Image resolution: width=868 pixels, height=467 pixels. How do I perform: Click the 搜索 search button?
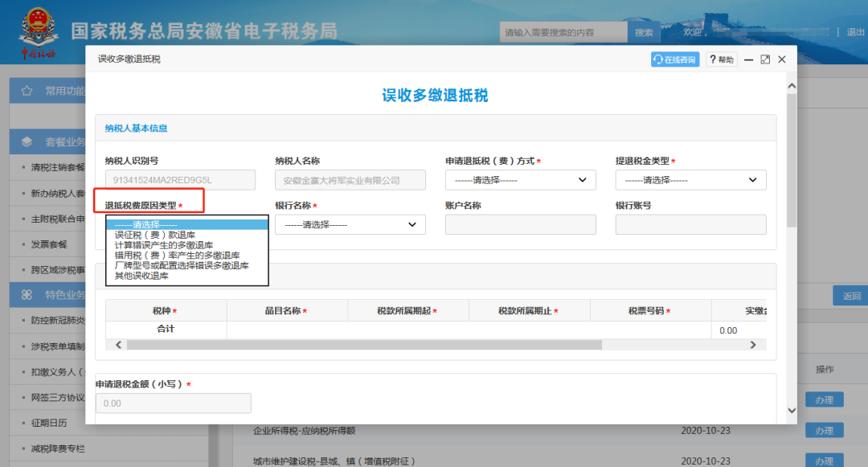click(x=644, y=33)
